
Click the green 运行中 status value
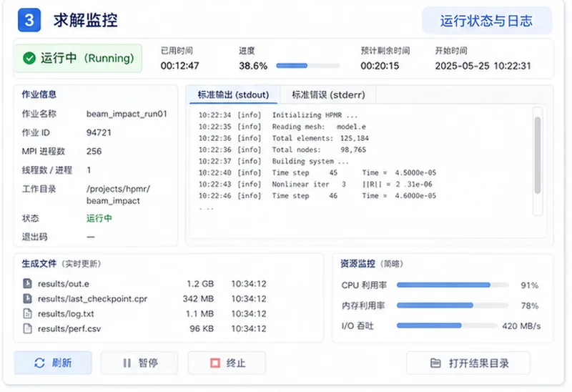click(x=99, y=218)
